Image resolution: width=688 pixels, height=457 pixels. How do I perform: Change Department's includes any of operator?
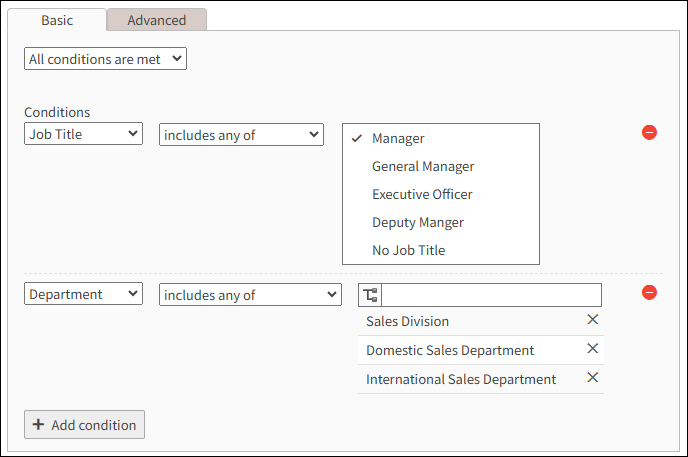[x=250, y=294]
